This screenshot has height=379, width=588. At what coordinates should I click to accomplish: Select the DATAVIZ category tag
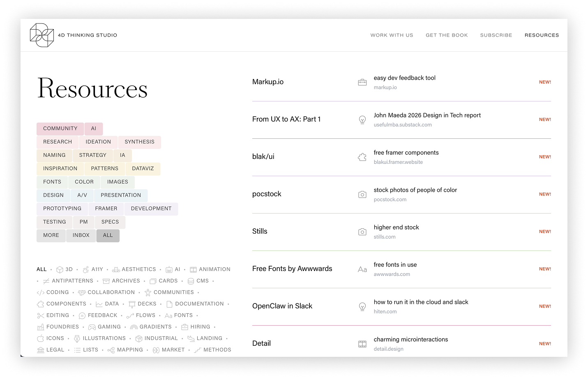pyautogui.click(x=143, y=169)
